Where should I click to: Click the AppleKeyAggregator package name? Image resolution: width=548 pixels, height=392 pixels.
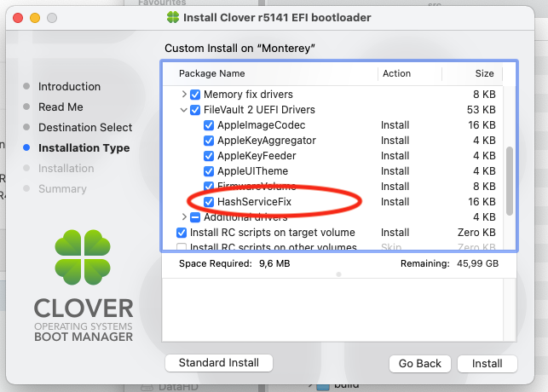tap(266, 141)
